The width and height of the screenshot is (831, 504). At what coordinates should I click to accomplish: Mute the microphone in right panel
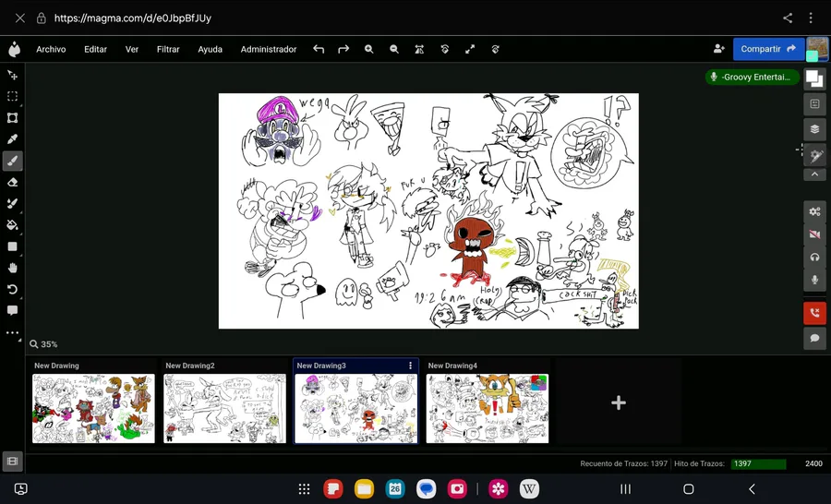tap(814, 280)
